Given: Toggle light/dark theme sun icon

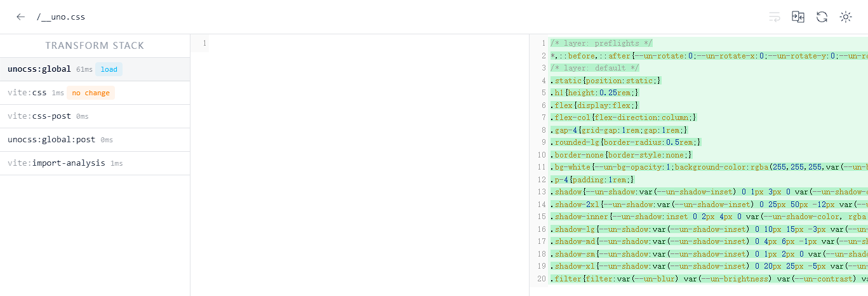Looking at the screenshot, I should (x=845, y=17).
